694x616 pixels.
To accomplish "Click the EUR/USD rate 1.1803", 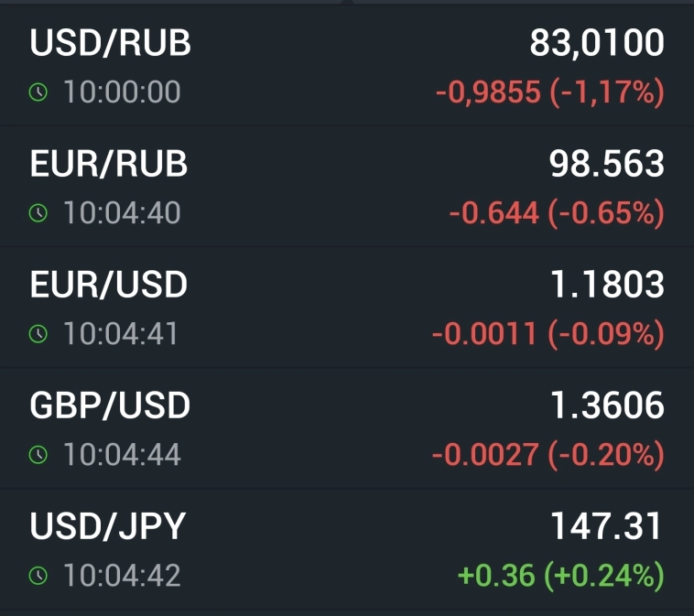I will 606,285.
